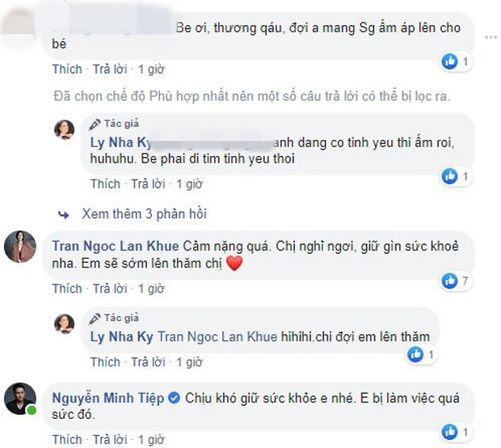This screenshot has height=448, width=501.
Task: Click '1 giờ' timestamp on Lan Khue's comment
Action: tap(151, 289)
